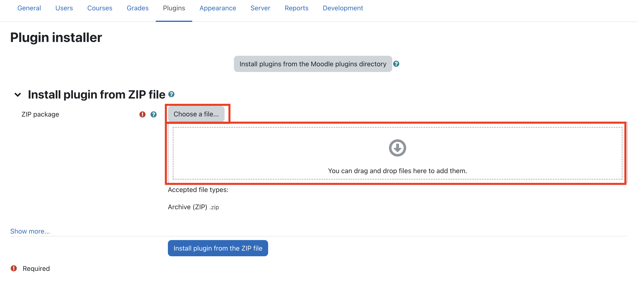Switch to the Users tab
644x281 pixels.
[x=64, y=8]
